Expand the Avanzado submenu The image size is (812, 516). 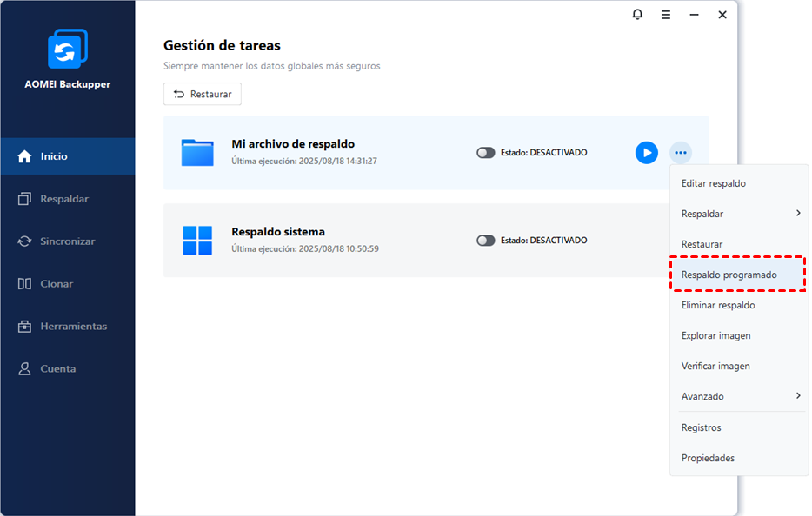pyautogui.click(x=739, y=396)
